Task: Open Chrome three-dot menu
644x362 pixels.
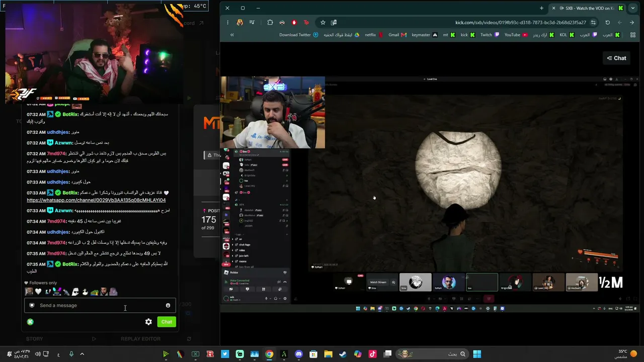Action: pos(227,23)
